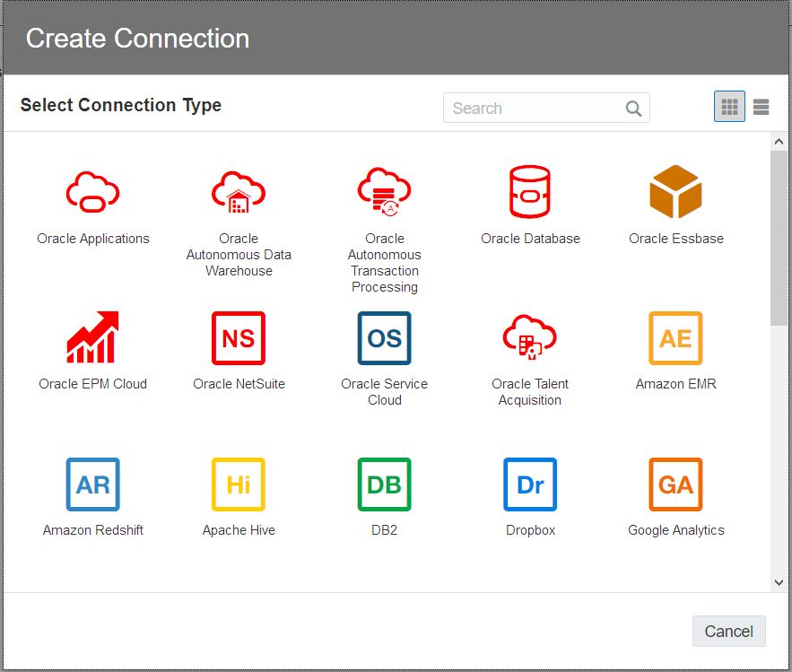Image resolution: width=792 pixels, height=672 pixels.
Task: Choose the DB2 connection icon
Action: tap(384, 484)
